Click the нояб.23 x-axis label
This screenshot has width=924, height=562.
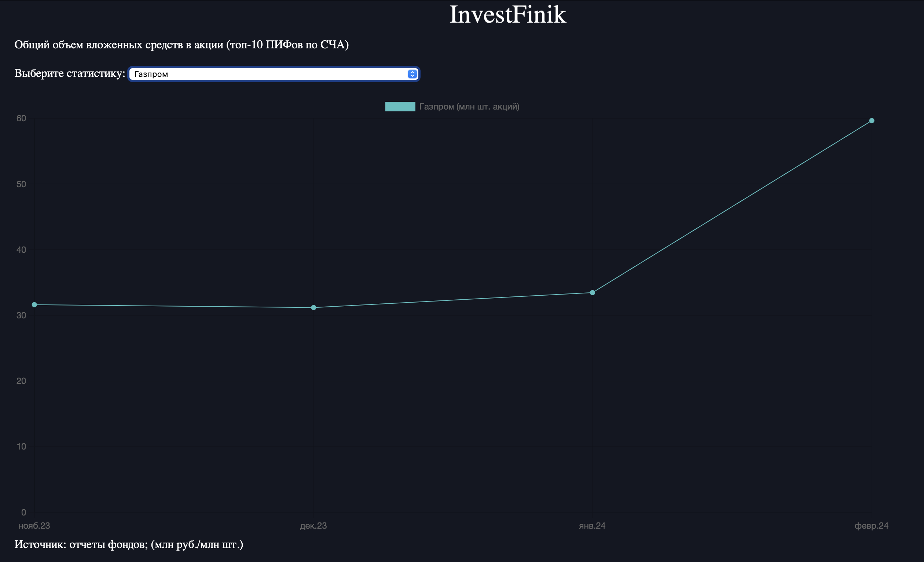pos(34,526)
